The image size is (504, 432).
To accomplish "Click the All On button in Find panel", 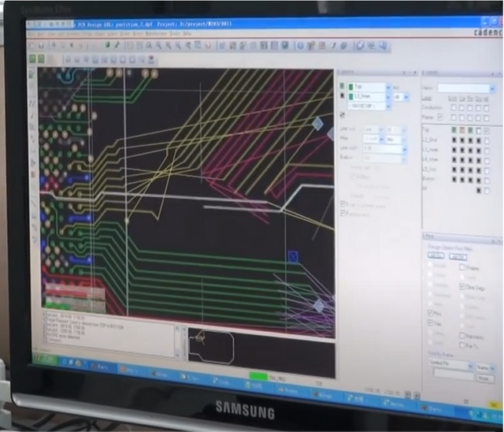I will click(436, 255).
